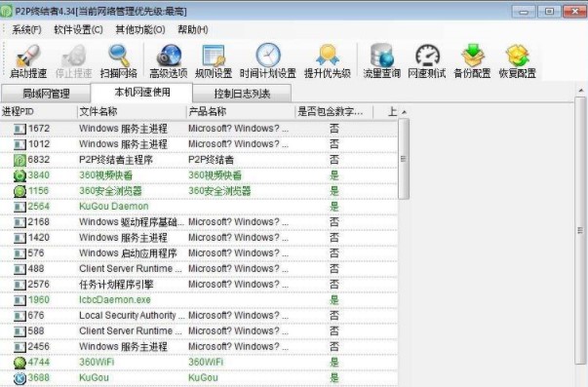Select row KuGou Daemon
588x387 pixels.
pos(199,207)
